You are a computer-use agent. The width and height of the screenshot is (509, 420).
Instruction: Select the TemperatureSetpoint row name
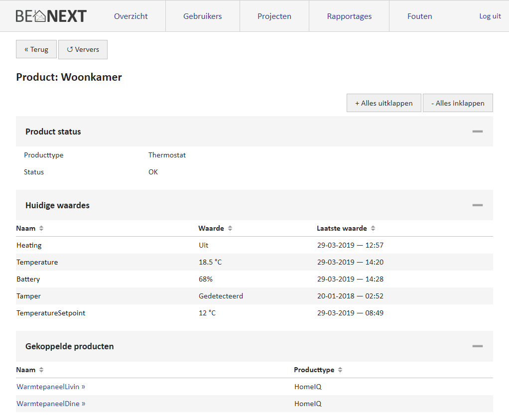point(51,313)
